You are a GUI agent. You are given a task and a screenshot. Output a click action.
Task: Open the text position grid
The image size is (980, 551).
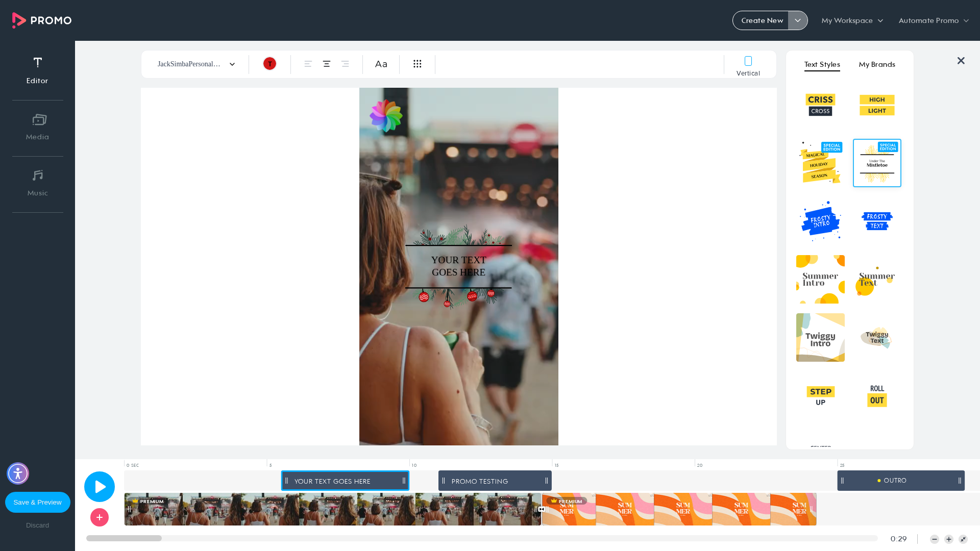pyautogui.click(x=418, y=64)
